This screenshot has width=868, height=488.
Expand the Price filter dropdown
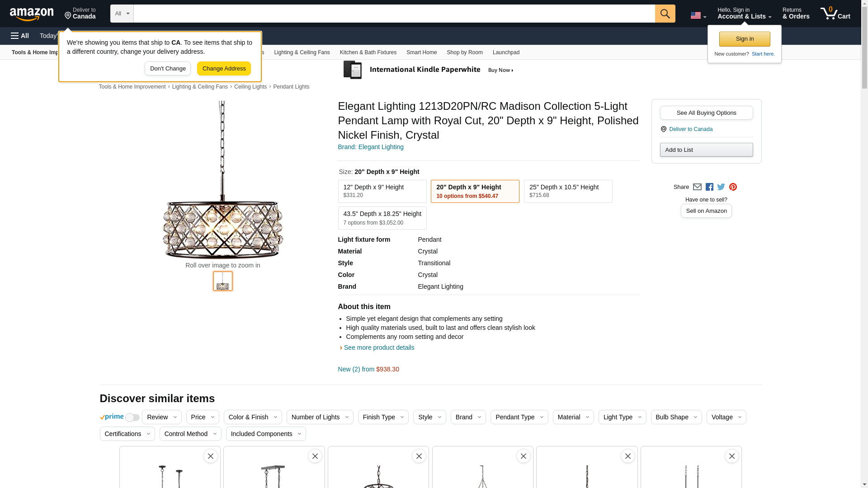pos(203,417)
